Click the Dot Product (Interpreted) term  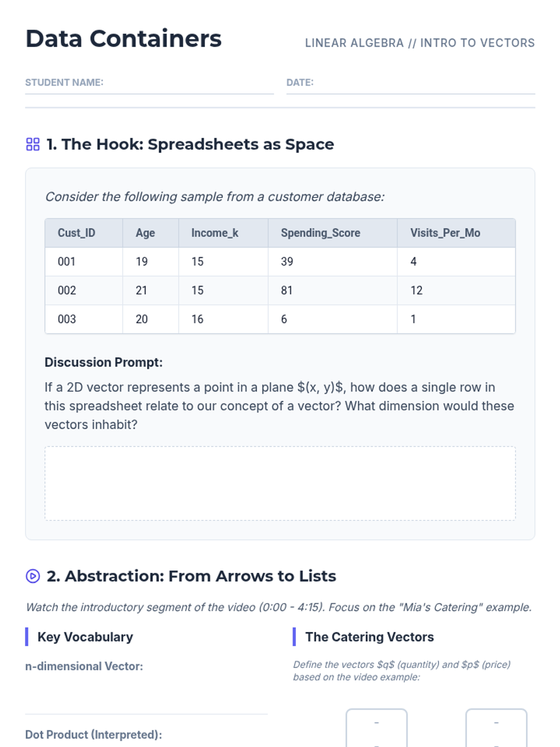click(93, 734)
